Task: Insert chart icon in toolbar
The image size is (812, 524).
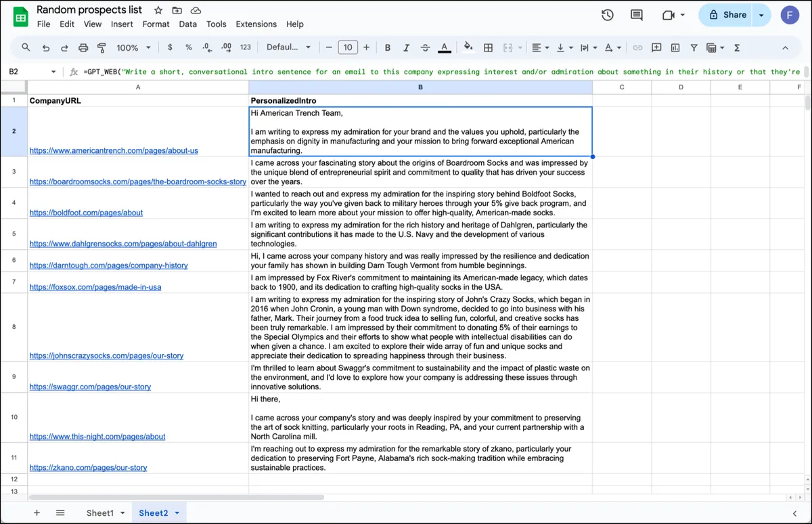Action: pyautogui.click(x=675, y=47)
